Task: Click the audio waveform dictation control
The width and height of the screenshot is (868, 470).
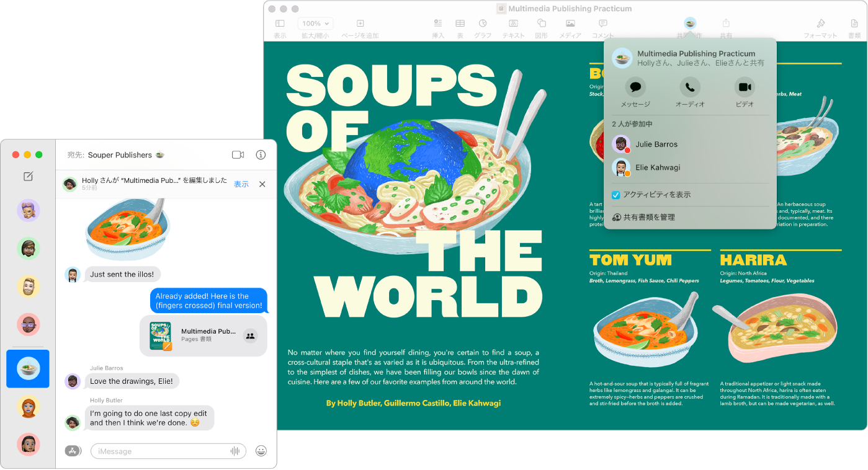Action: [x=236, y=451]
